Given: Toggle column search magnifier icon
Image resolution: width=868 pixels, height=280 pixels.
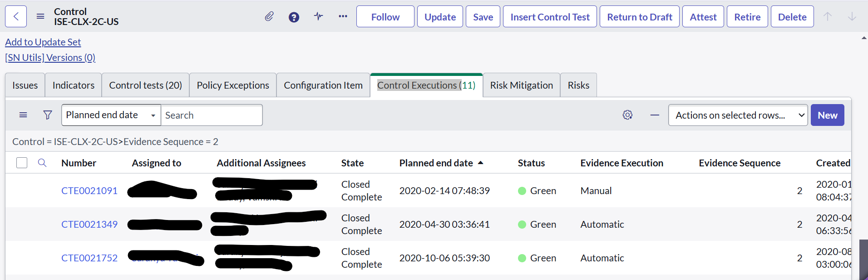Looking at the screenshot, I should pyautogui.click(x=42, y=163).
